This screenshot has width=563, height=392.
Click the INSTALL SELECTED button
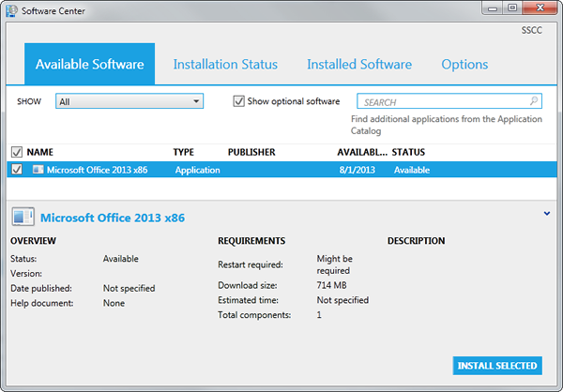[497, 366]
